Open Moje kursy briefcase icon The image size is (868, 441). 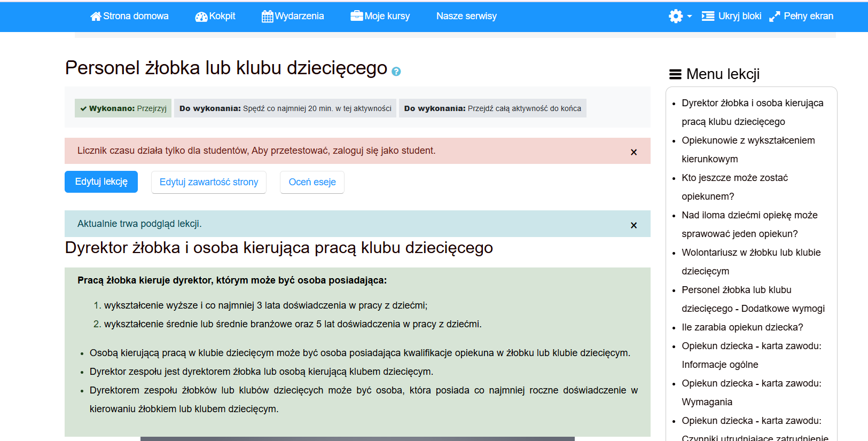(x=356, y=16)
